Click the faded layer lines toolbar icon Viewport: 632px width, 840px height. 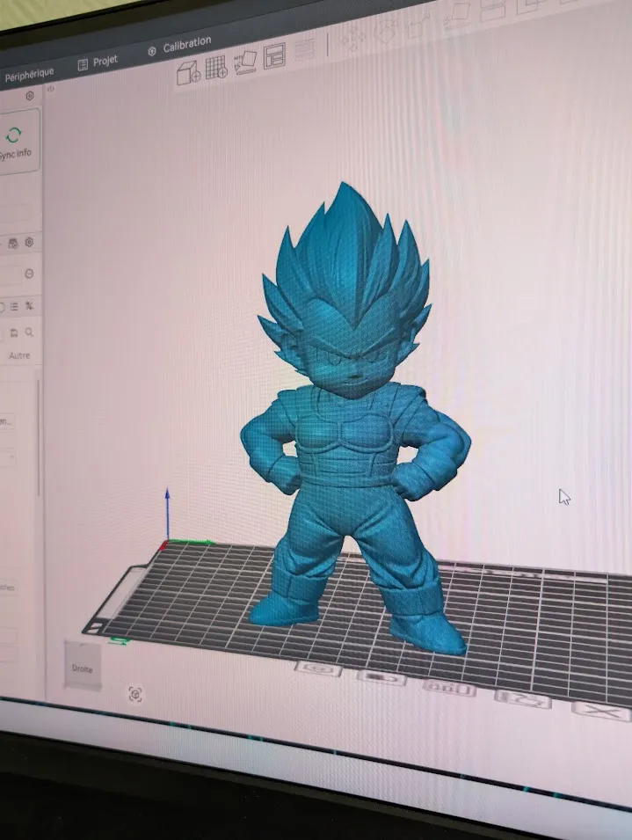click(x=305, y=50)
